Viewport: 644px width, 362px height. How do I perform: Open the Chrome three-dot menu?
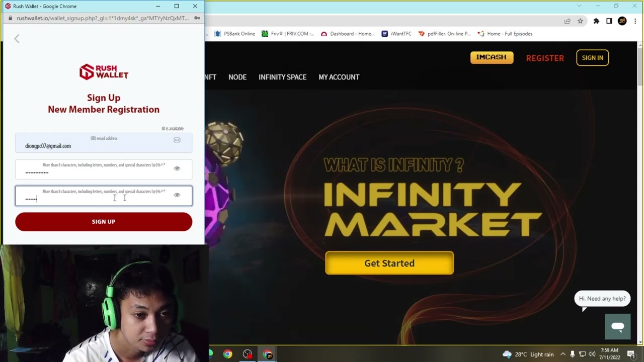pos(635,21)
